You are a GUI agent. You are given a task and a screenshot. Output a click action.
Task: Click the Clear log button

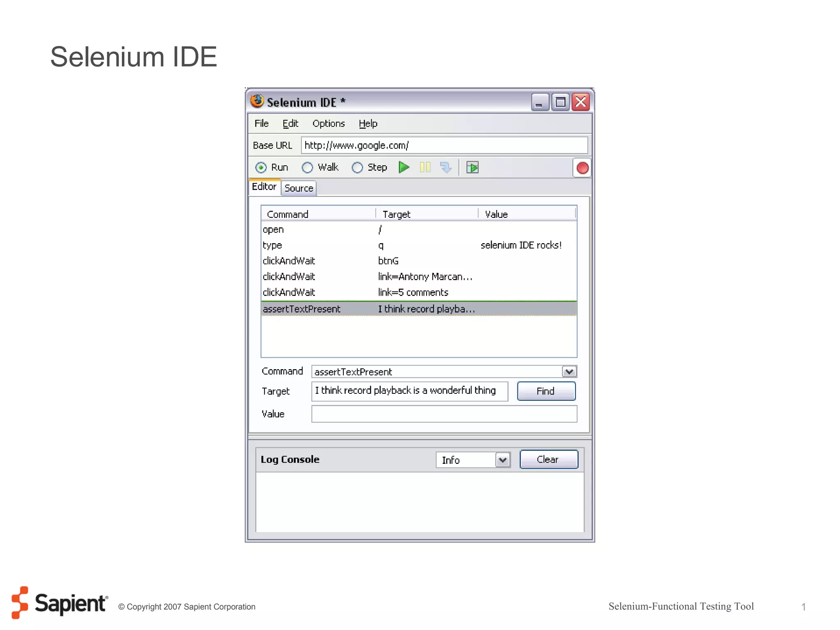[548, 459]
